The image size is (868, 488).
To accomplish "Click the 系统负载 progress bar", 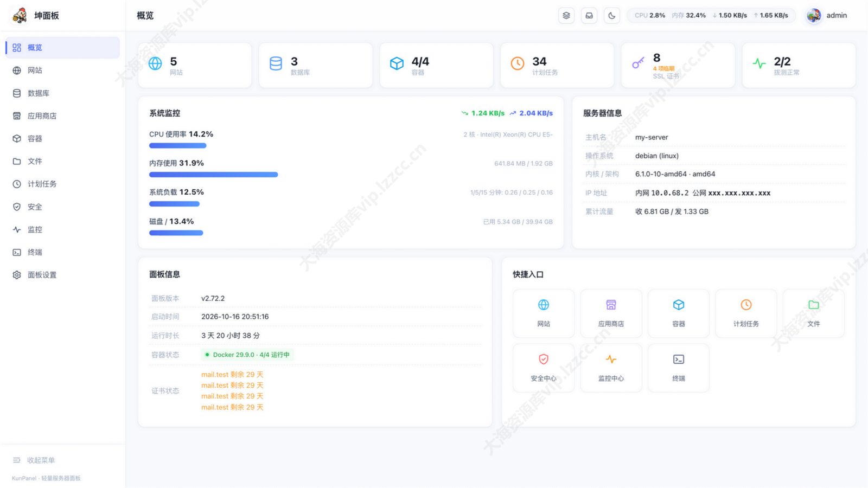I will (174, 204).
